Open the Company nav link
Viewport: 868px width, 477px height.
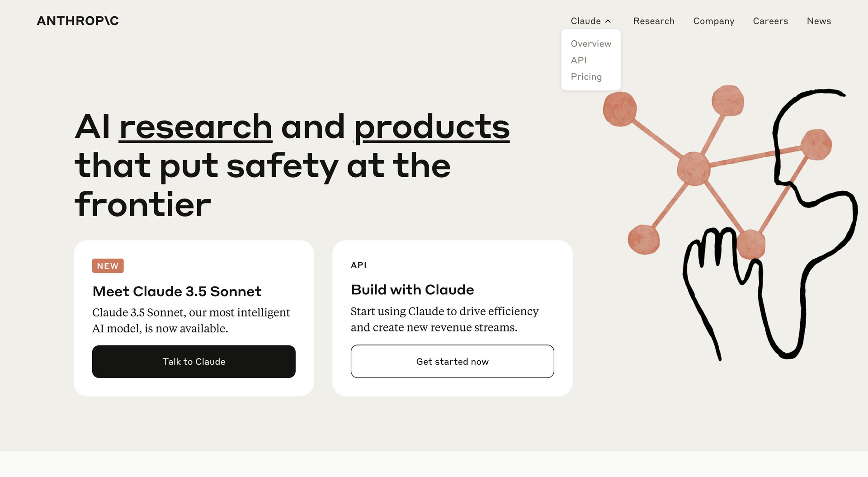click(713, 21)
